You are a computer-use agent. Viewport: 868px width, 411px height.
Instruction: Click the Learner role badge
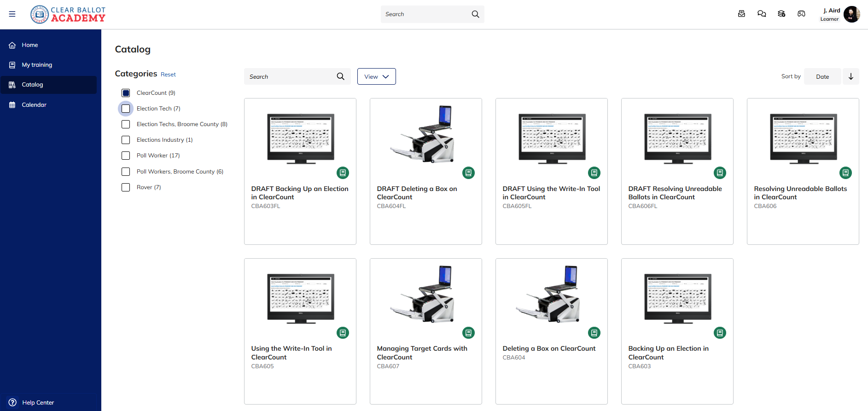(829, 19)
